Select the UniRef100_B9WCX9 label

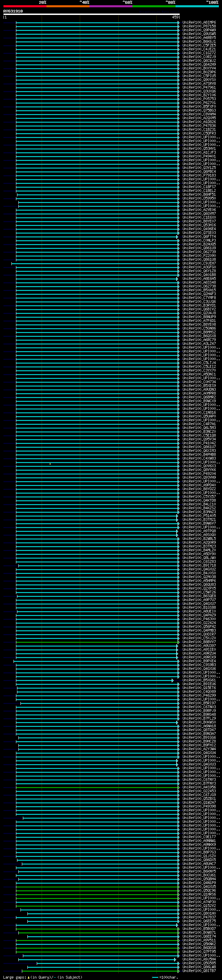click(199, 401)
